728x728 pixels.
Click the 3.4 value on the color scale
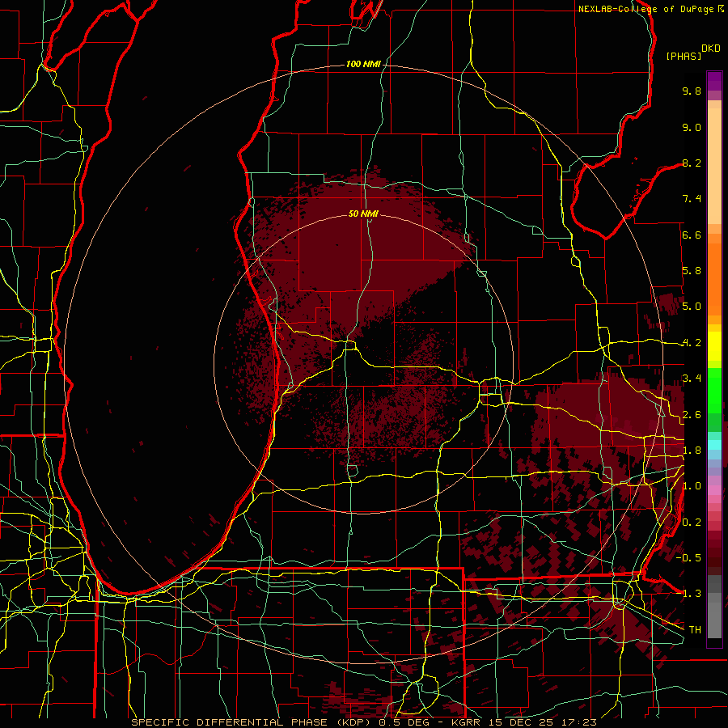(x=692, y=379)
